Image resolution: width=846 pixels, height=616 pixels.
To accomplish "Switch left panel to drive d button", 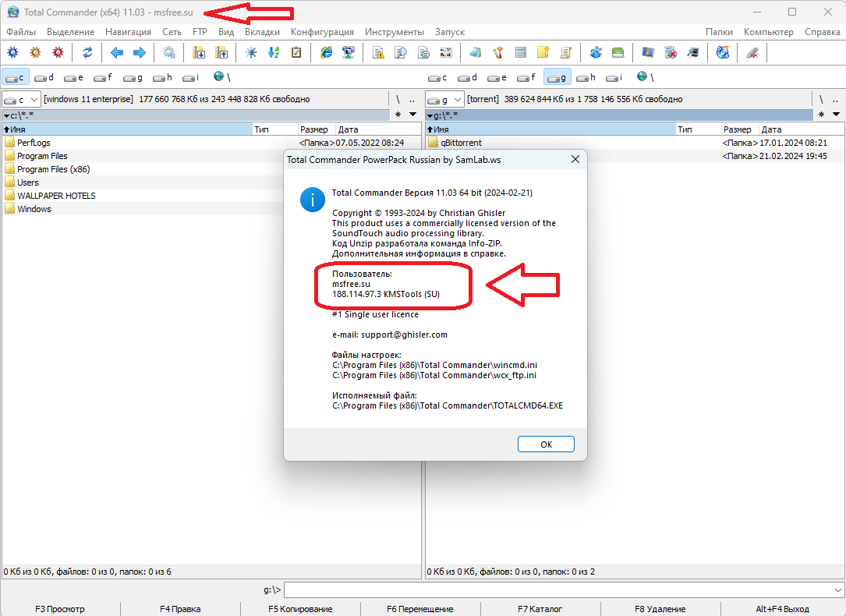I will click(x=44, y=77).
